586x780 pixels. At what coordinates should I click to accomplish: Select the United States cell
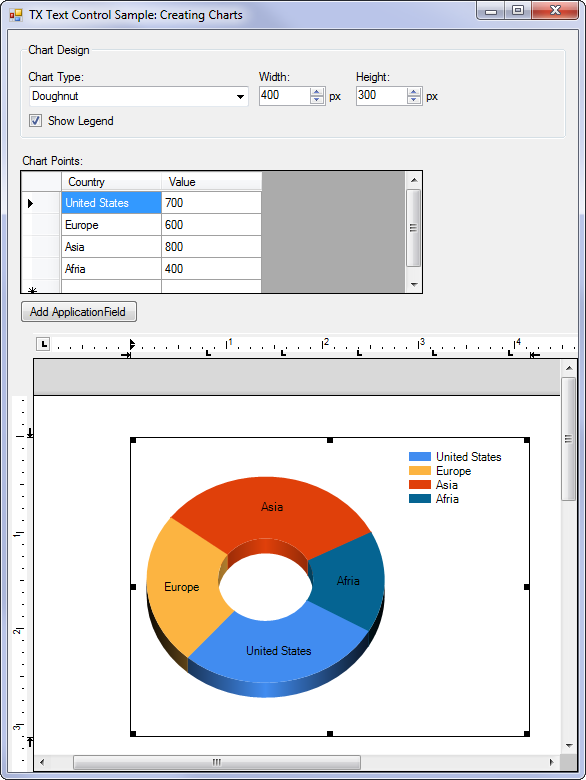click(111, 203)
